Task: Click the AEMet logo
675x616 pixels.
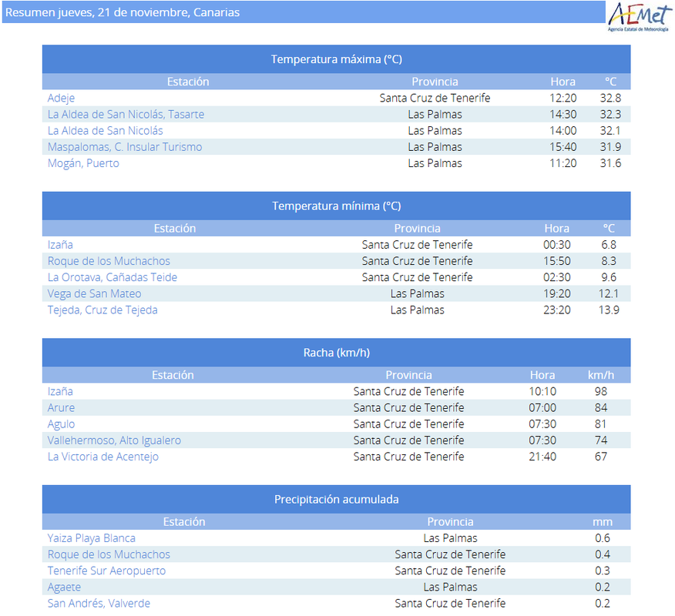Action: pos(639,17)
